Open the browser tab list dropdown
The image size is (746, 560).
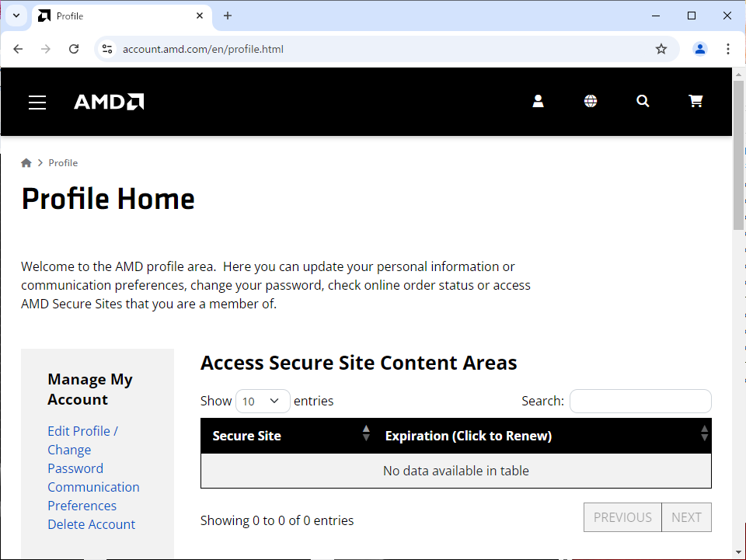pos(16,16)
